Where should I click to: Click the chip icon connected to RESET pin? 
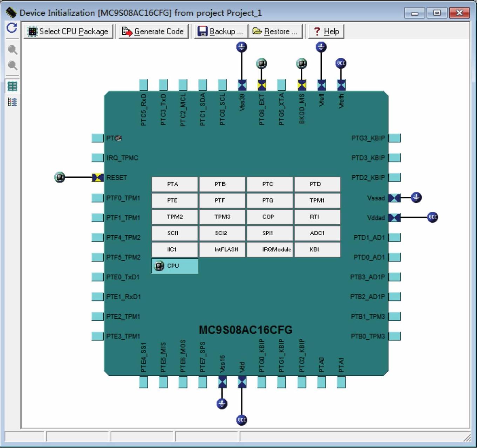click(60, 177)
